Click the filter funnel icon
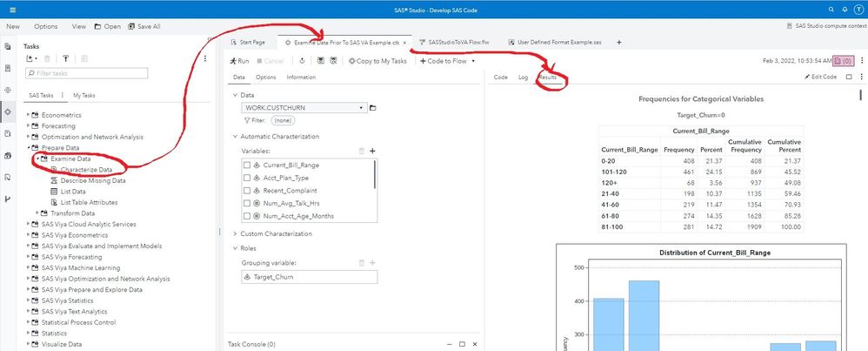Screen dimensions: 868x351 point(247,120)
